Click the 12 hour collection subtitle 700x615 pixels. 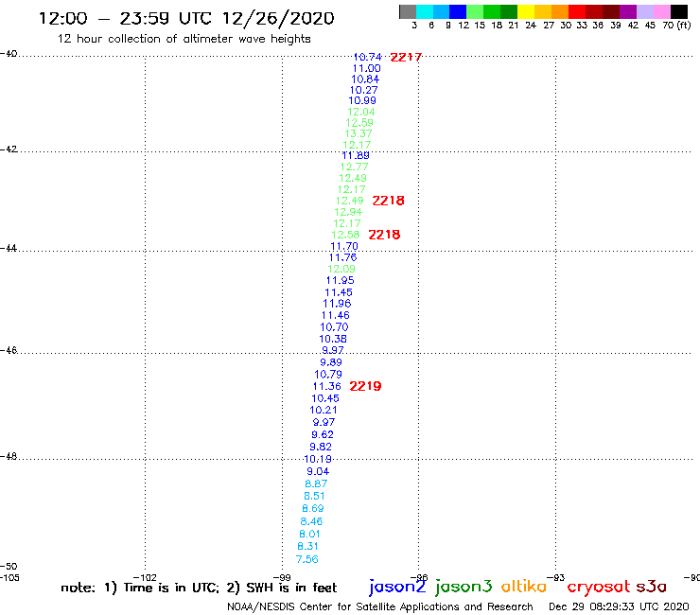pos(184,39)
